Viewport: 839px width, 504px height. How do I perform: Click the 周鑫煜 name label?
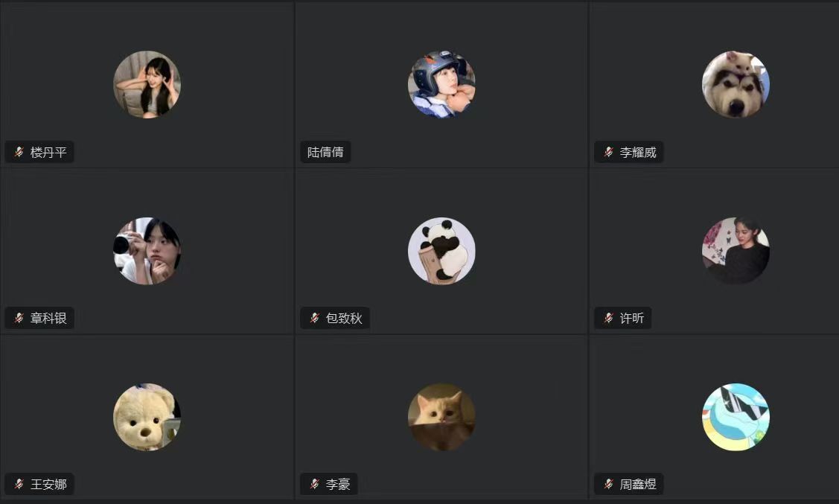638,484
